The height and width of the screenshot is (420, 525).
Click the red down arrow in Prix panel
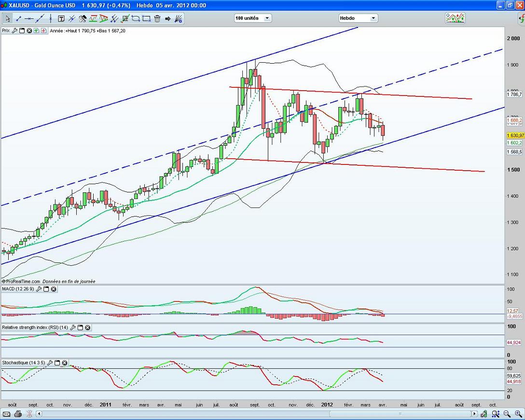point(44,30)
